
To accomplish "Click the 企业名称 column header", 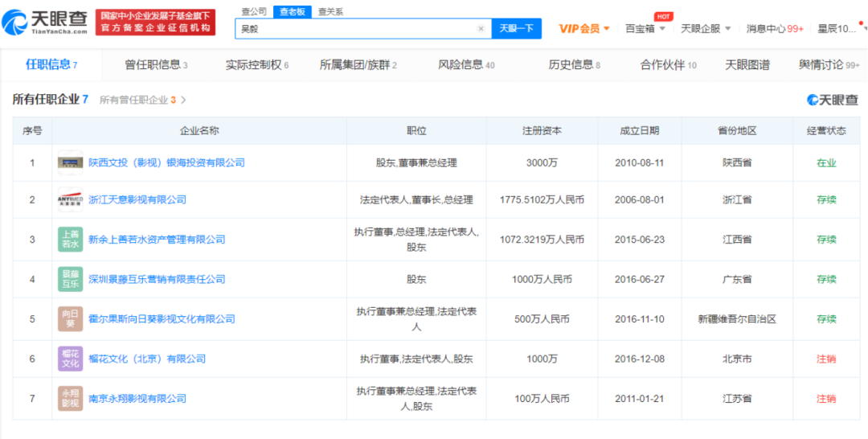I will (x=199, y=130).
